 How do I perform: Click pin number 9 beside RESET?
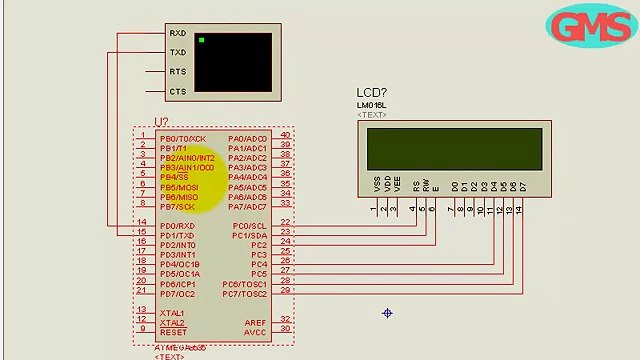tap(142, 328)
